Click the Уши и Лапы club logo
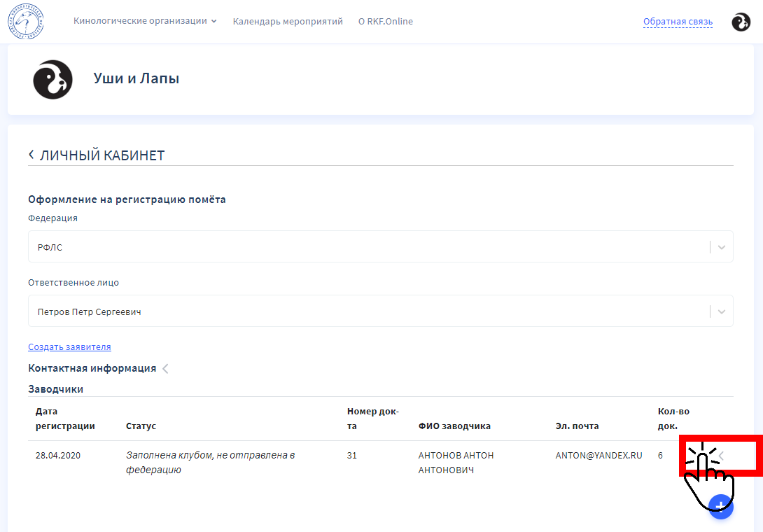Viewport: 763px width, 532px height. pos(52,79)
